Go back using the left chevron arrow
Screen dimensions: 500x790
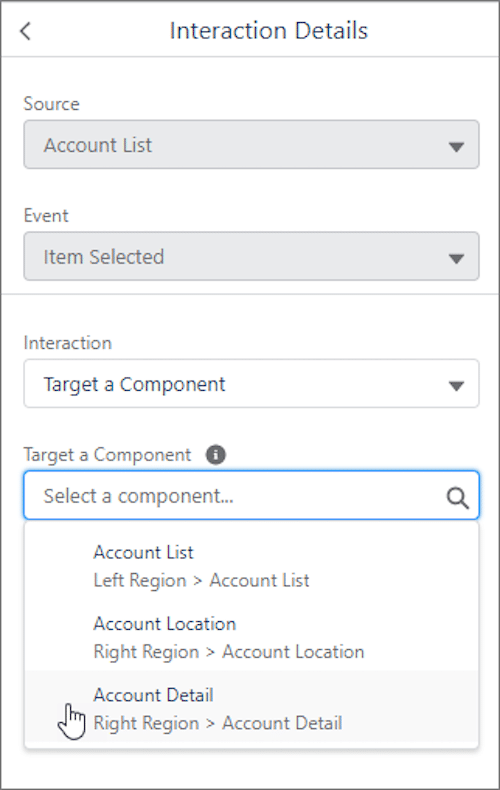pyautogui.click(x=25, y=31)
